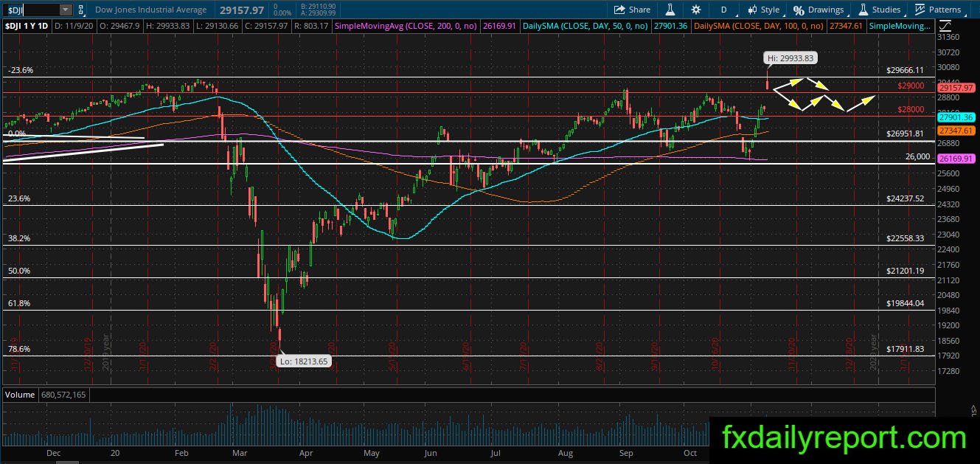Image resolution: width=980 pixels, height=464 pixels.
Task: Click the $19844.04 Fibonacci level label
Action: (x=905, y=303)
